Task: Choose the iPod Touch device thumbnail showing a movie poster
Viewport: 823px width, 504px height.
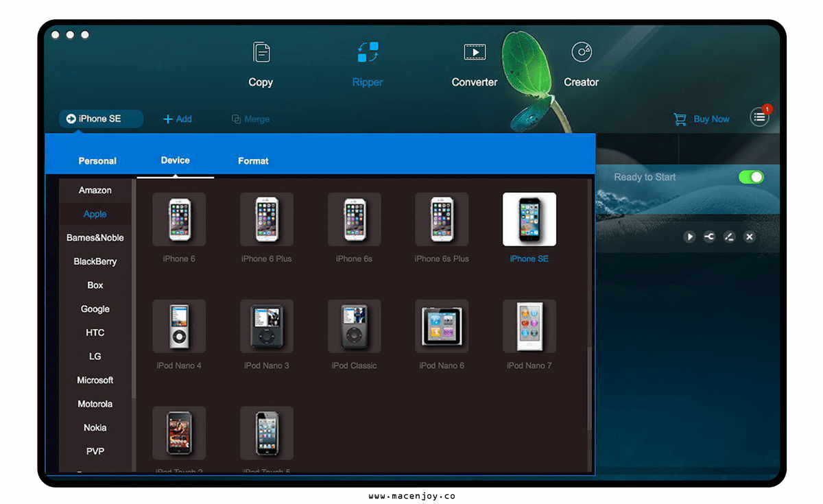Action: (179, 433)
